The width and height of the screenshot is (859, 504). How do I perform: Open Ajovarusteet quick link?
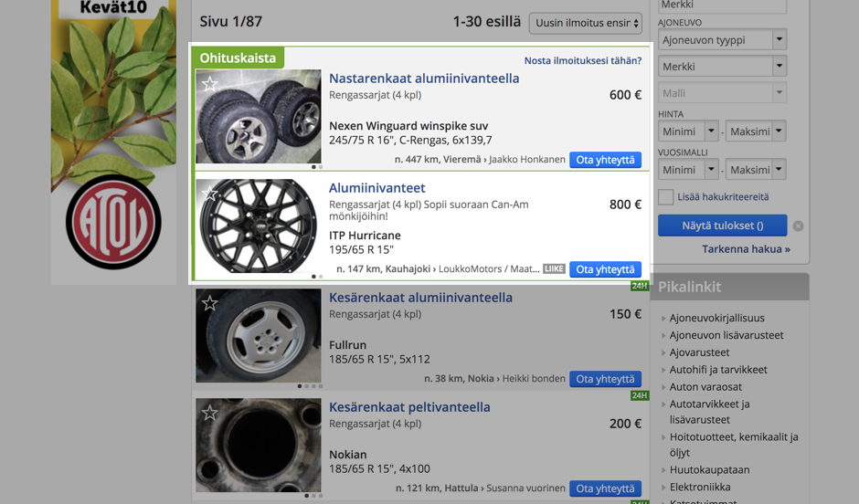[700, 352]
